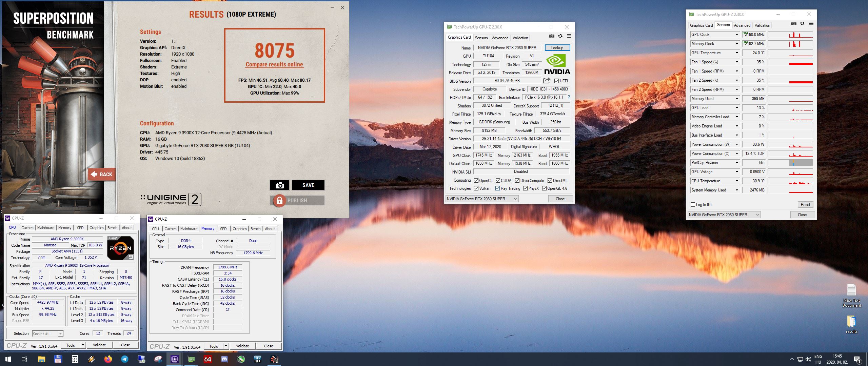Click the CPU-Z taskbar icon
Viewport: 868px width, 366px height.
pyautogui.click(x=175, y=359)
